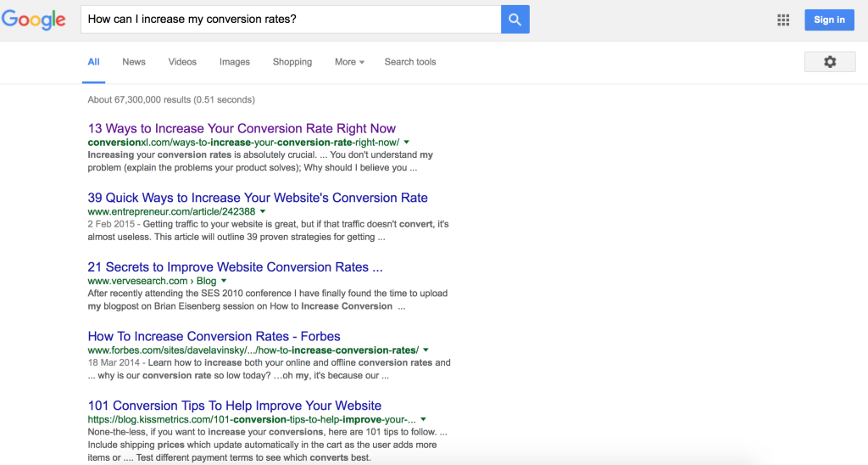Click the blog.kissmetrics.com green URL text
Screen dimensions: 868x465
[252, 419]
